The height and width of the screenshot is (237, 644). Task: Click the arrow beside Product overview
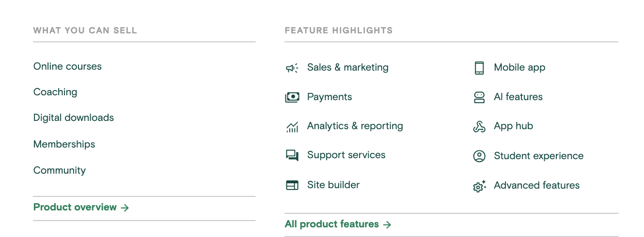(125, 208)
